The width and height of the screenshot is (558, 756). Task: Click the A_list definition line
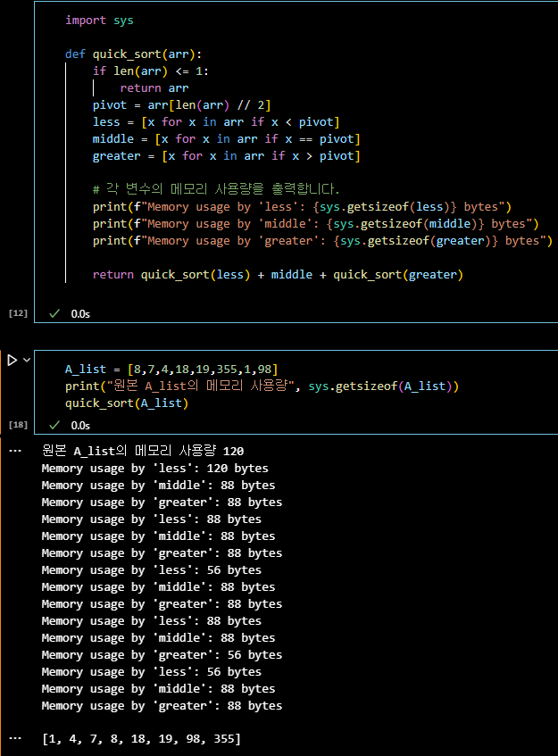pyautogui.click(x=171, y=370)
